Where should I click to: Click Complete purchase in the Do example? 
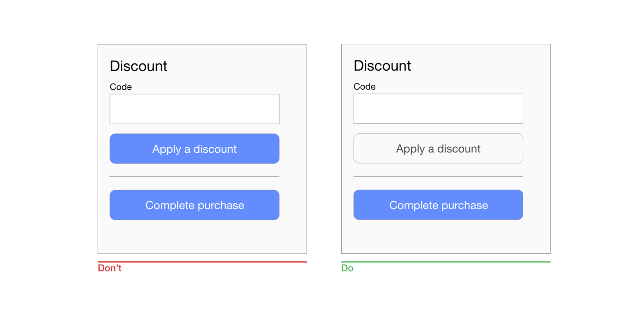coord(438,205)
